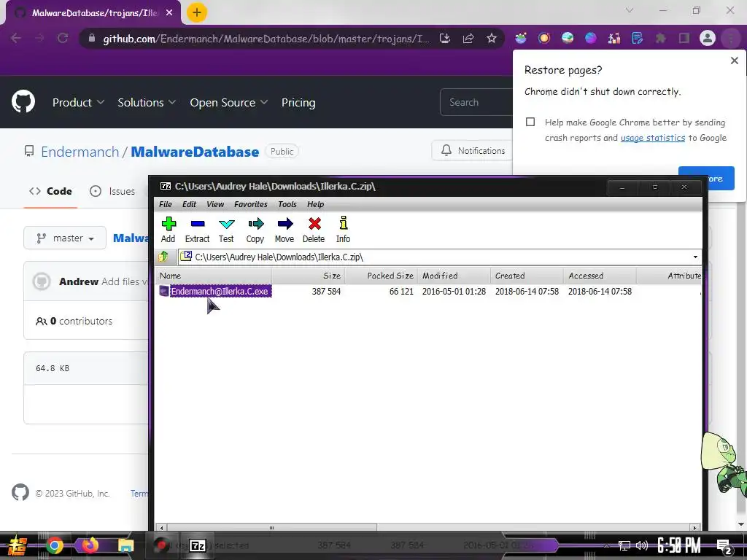The image size is (747, 560).
Task: Open the Info toolbar item in 7-Zip
Action: pyautogui.click(x=343, y=230)
